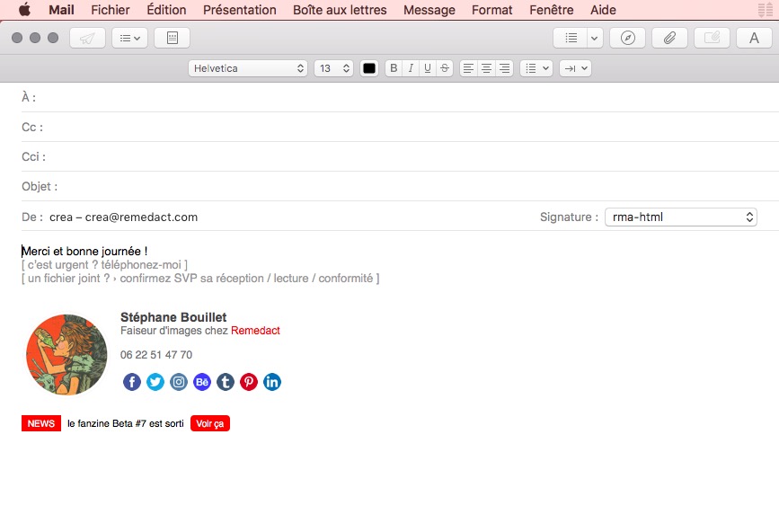Click the Twitter icon in the signature

tap(155, 382)
